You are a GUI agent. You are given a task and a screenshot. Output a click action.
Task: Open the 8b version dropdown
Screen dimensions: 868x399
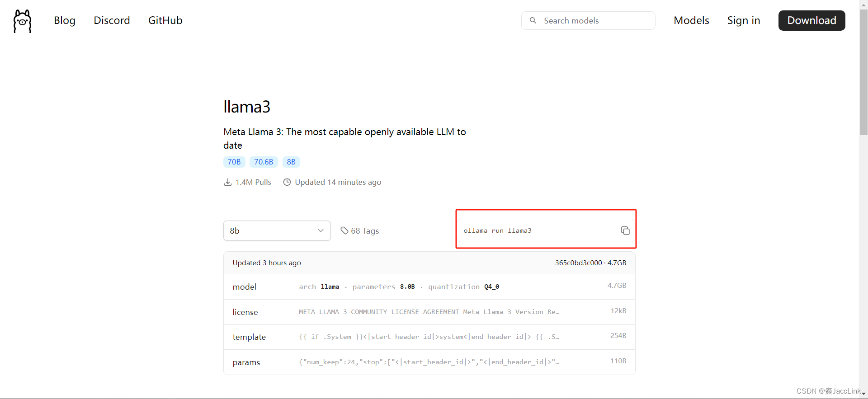[277, 230]
